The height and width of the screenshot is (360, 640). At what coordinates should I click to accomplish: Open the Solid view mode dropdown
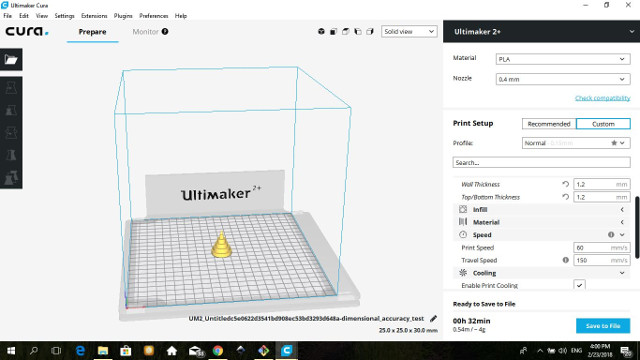(x=409, y=31)
